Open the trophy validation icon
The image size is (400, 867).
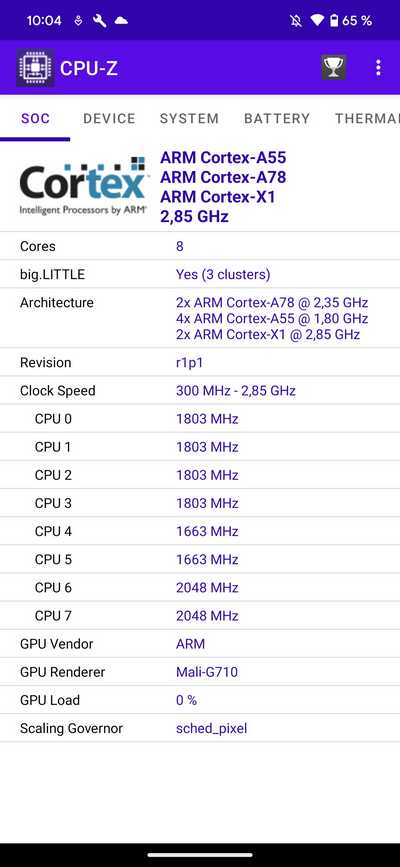[334, 67]
